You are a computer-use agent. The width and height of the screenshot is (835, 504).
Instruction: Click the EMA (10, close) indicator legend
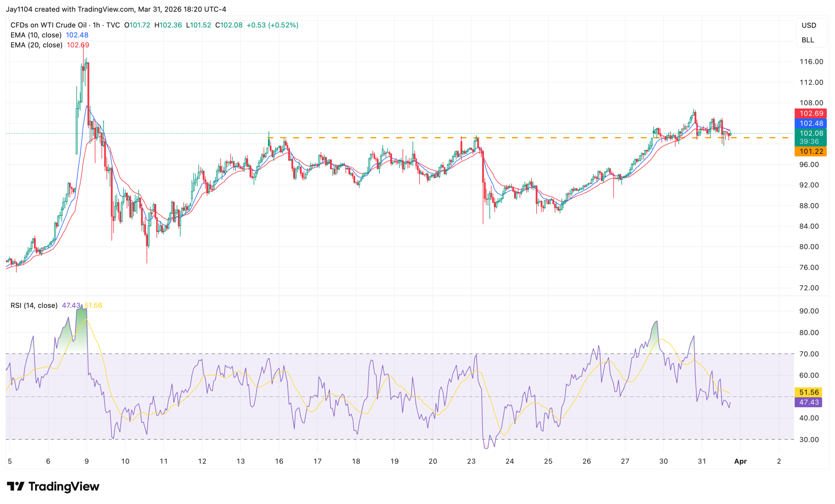click(36, 35)
